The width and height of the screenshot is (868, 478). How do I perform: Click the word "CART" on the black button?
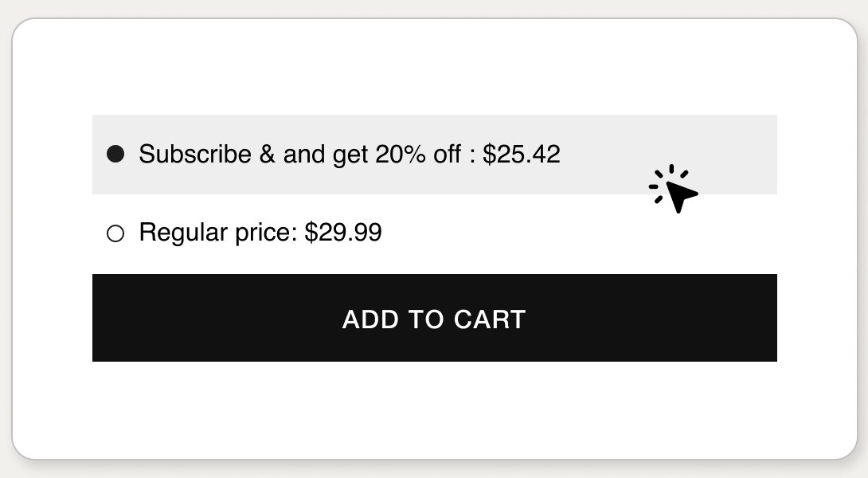pyautogui.click(x=490, y=319)
